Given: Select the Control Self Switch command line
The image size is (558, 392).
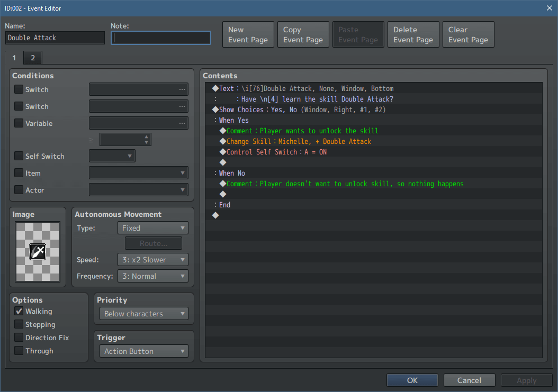Looking at the screenshot, I should 275,152.
